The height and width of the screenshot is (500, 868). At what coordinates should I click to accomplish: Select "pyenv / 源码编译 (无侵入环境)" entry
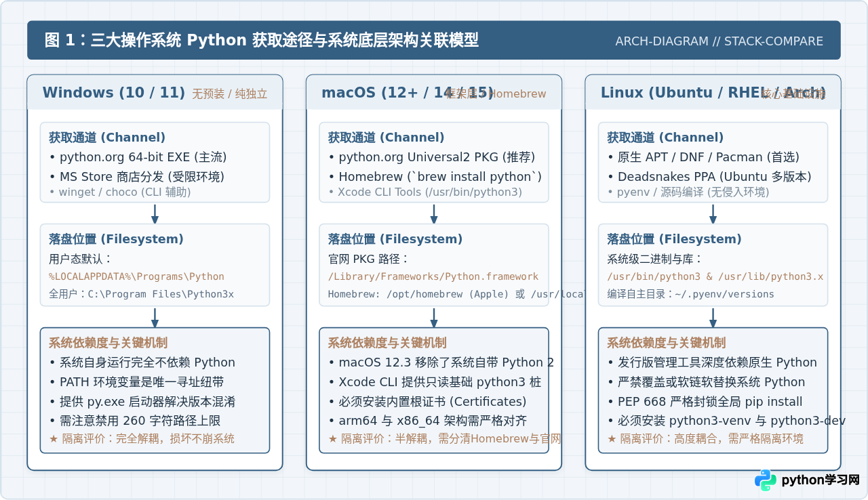coord(688,192)
